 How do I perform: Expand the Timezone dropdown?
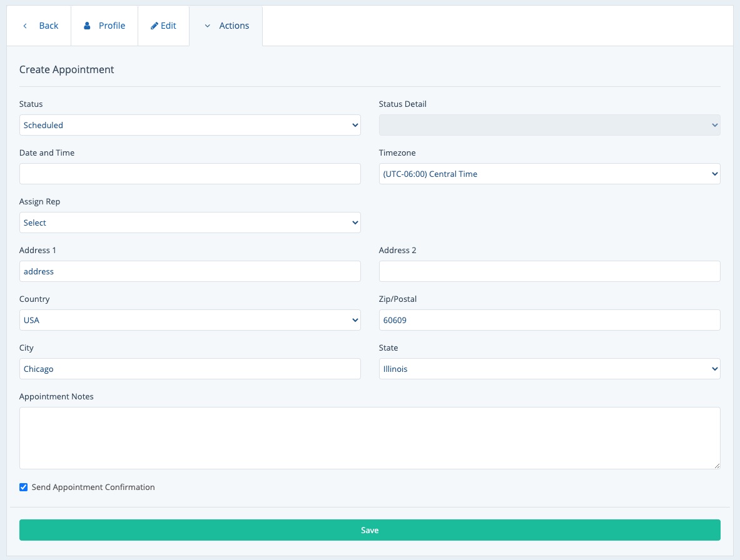pos(549,174)
